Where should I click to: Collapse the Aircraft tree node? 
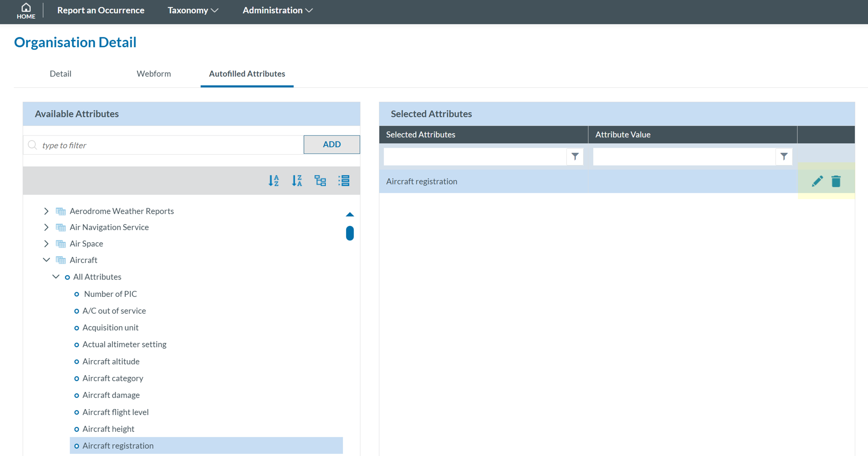(x=46, y=260)
